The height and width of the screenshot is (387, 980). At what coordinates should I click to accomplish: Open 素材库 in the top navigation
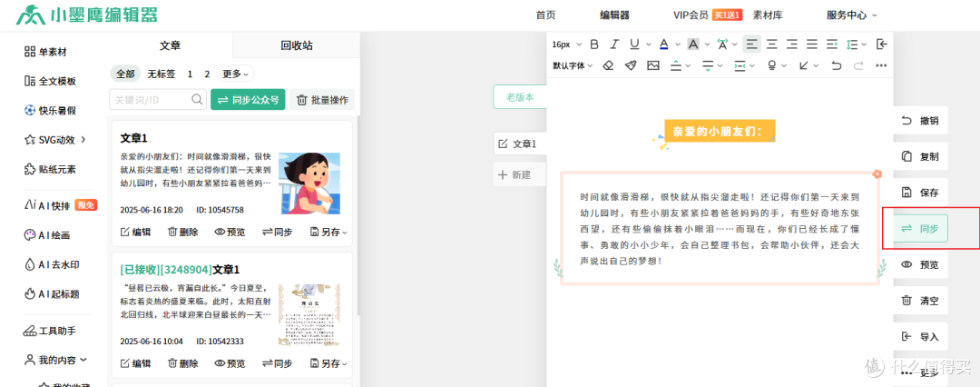pos(769,15)
